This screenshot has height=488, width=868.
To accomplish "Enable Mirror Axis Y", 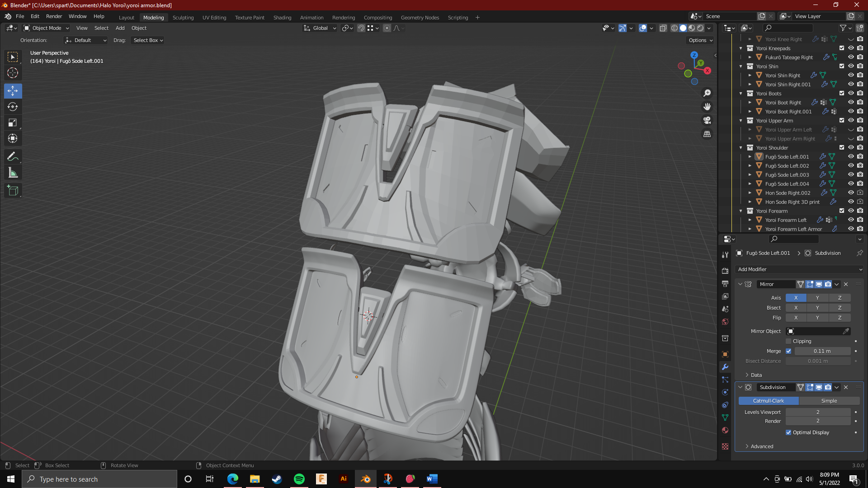I will [x=817, y=298].
